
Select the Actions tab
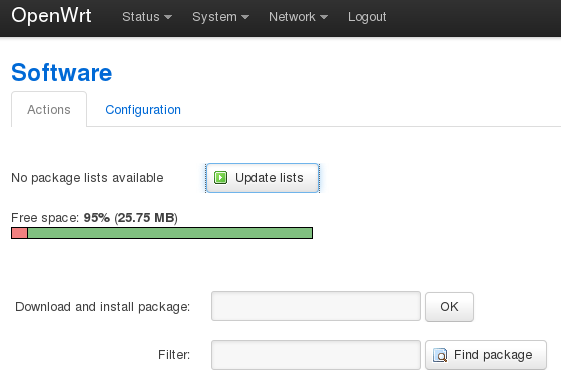point(49,109)
